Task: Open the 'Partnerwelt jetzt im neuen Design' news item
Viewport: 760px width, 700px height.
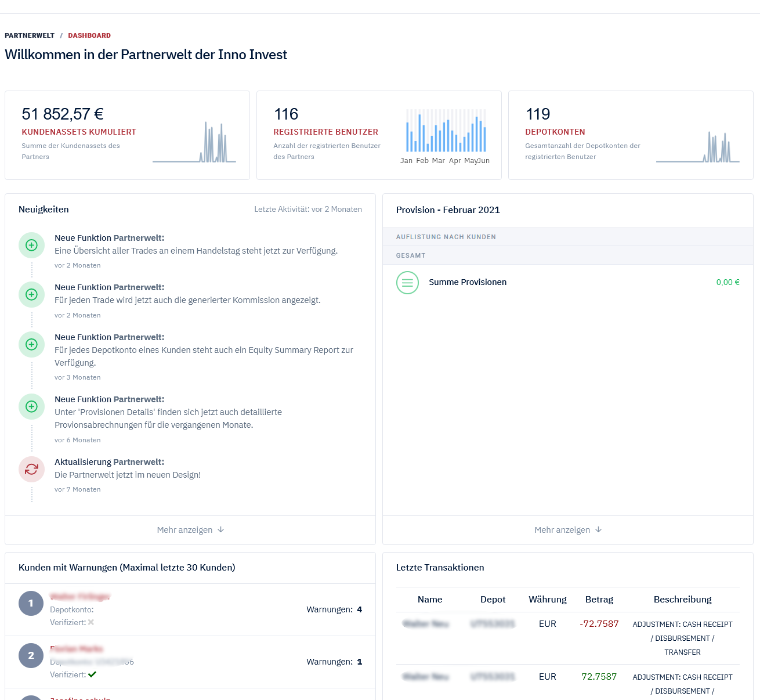Action: [x=128, y=475]
